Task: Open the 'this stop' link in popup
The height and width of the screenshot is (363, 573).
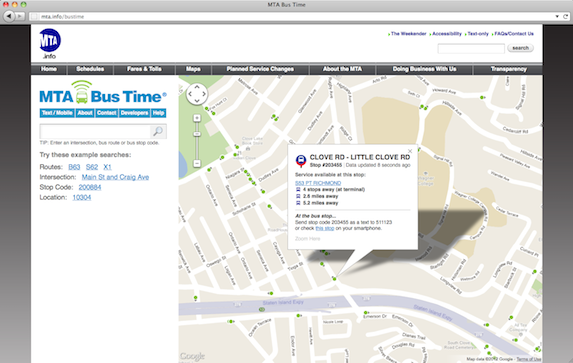Action: coord(325,228)
